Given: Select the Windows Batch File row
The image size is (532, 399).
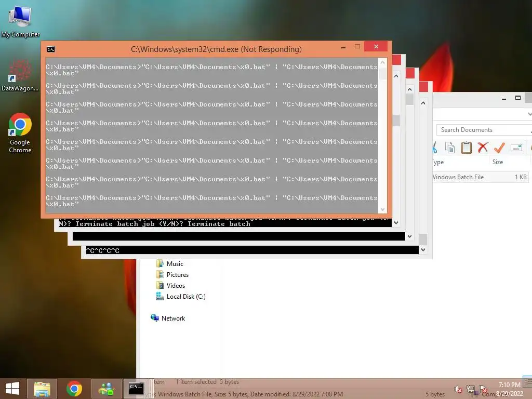Looking at the screenshot, I should (480, 177).
